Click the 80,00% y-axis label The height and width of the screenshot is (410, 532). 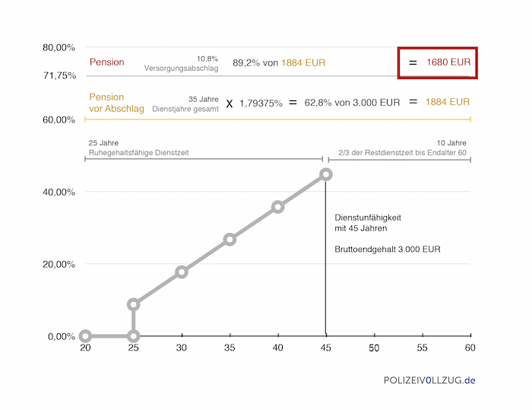pyautogui.click(x=59, y=48)
